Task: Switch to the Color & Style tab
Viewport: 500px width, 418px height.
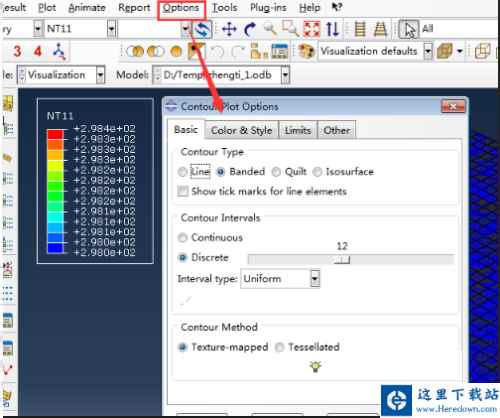Action: [x=242, y=130]
